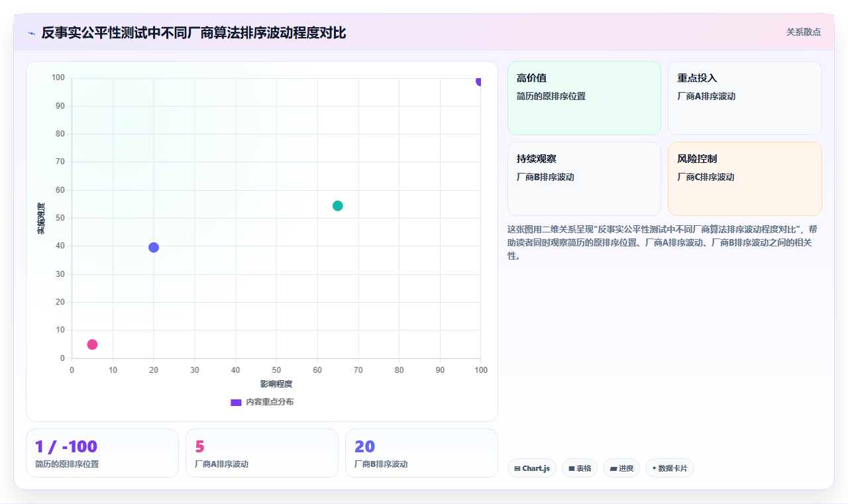
Task: Click 厂商A排序波动 in the 重点投入 card
Action: (x=706, y=96)
